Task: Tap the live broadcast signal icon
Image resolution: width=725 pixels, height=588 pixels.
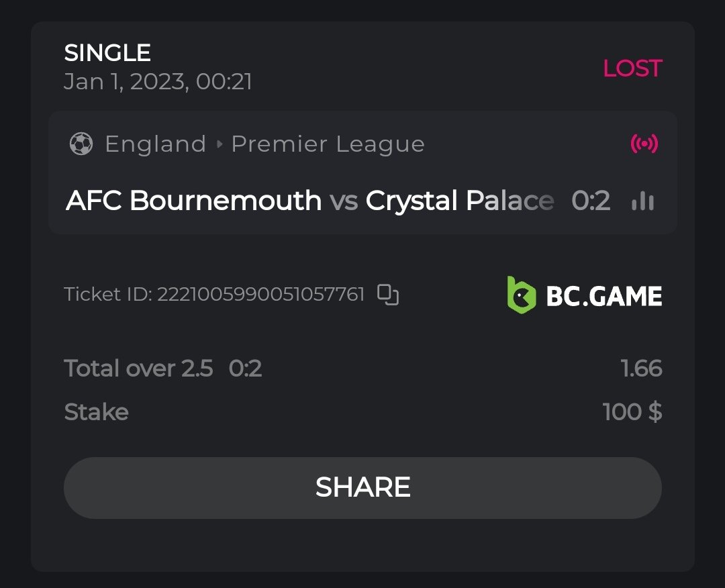Action: point(644,144)
